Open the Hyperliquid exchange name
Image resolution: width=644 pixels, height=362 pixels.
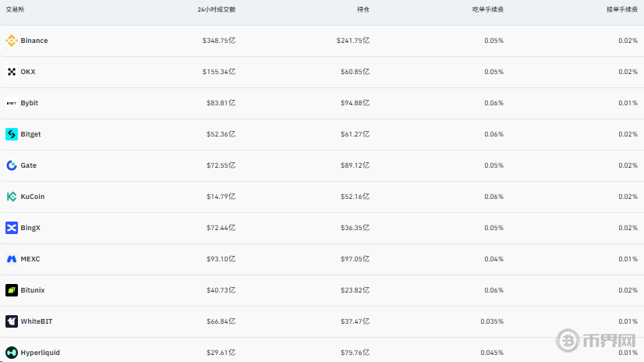coord(40,353)
